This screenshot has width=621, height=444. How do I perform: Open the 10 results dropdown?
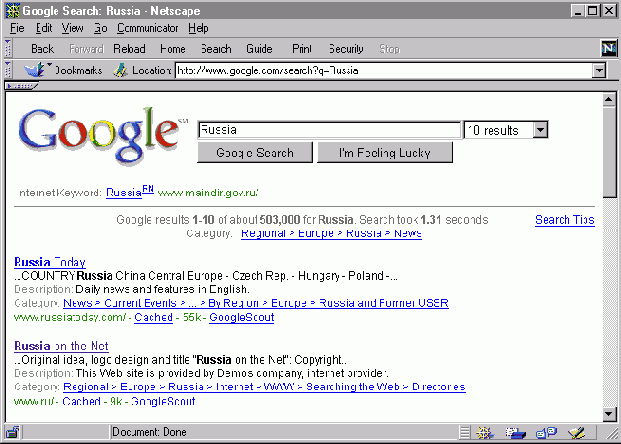click(x=506, y=130)
